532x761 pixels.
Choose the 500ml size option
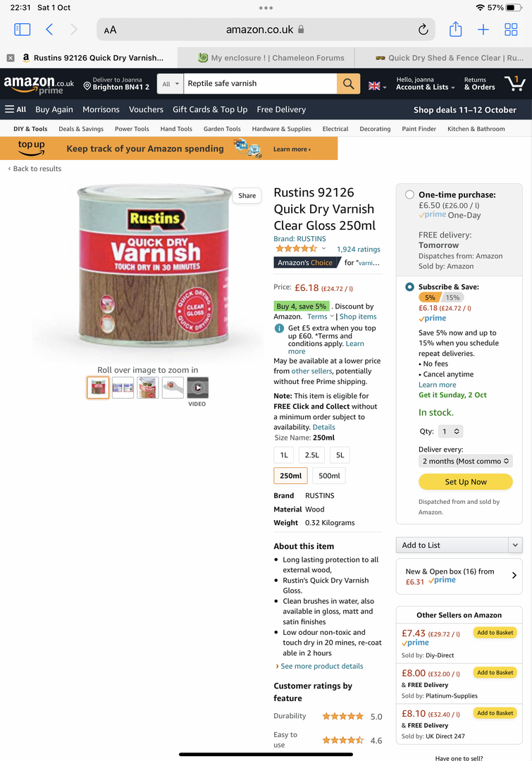click(x=329, y=476)
